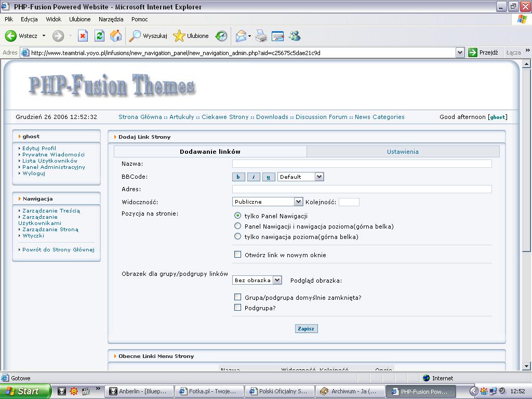Screen dimensions: 532x399
Task: Click into the Adres link field
Action: pos(362,189)
